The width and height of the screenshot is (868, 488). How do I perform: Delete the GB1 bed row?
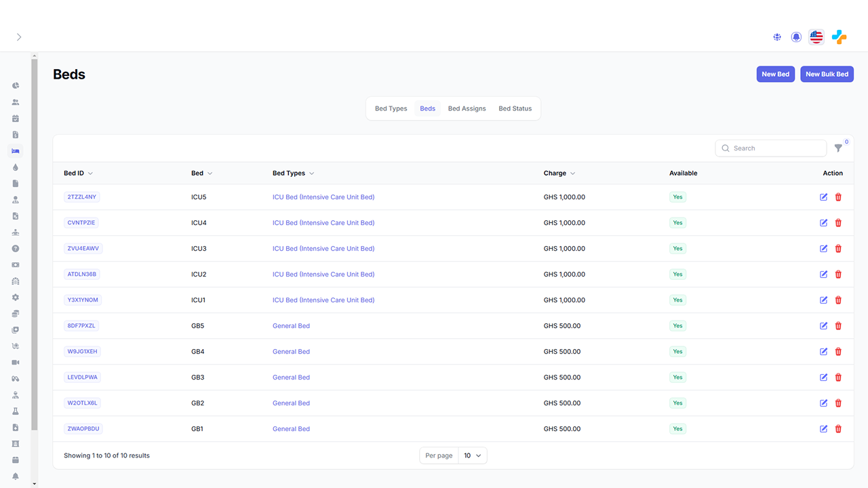pos(838,429)
